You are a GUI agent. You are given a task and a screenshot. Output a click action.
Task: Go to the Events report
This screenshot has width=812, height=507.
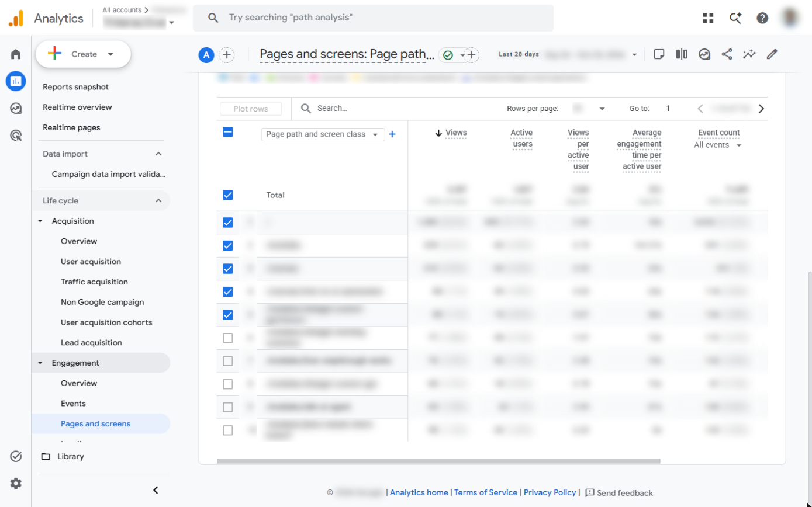73,404
